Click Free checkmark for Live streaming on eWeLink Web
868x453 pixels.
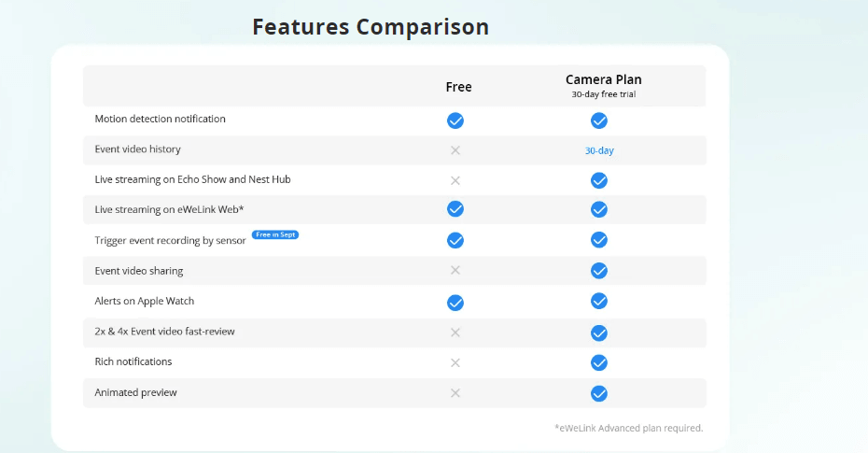pos(455,209)
